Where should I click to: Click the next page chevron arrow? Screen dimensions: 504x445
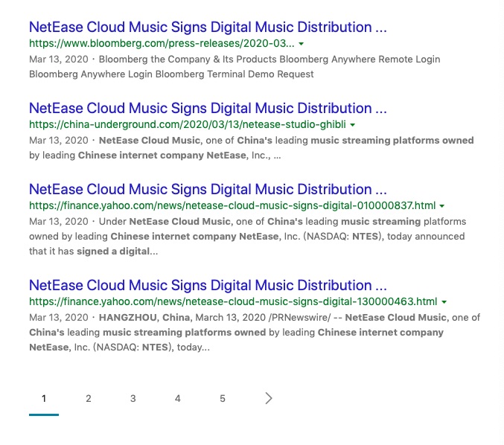click(269, 398)
